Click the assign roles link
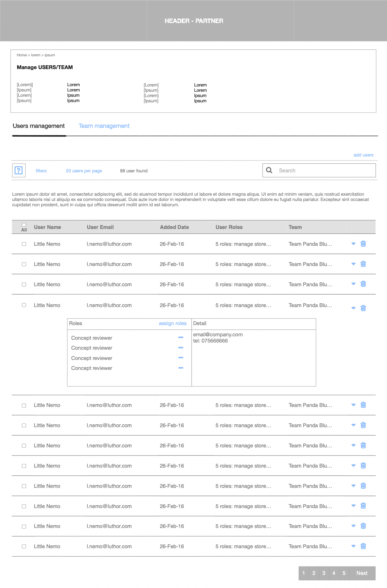The image size is (387, 588). pyautogui.click(x=173, y=324)
